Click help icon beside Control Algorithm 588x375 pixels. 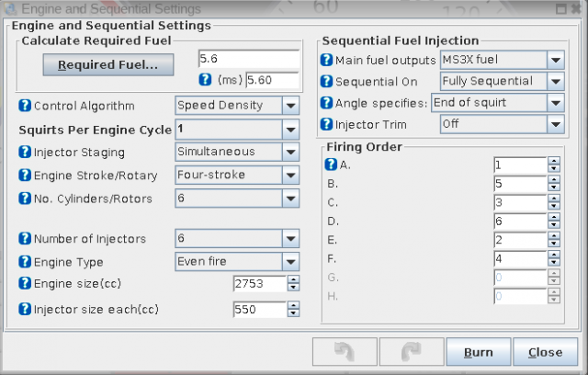tap(25, 106)
